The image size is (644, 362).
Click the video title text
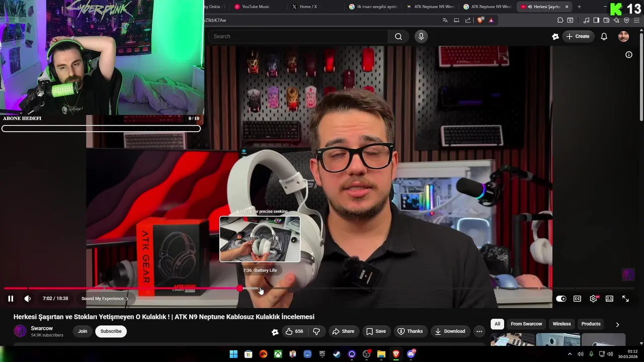pyautogui.click(x=164, y=317)
